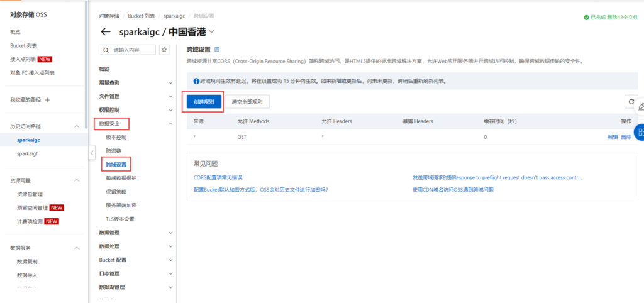This screenshot has height=303, width=644.
Task: Click 对象存储 in the breadcrumb
Action: point(109,16)
